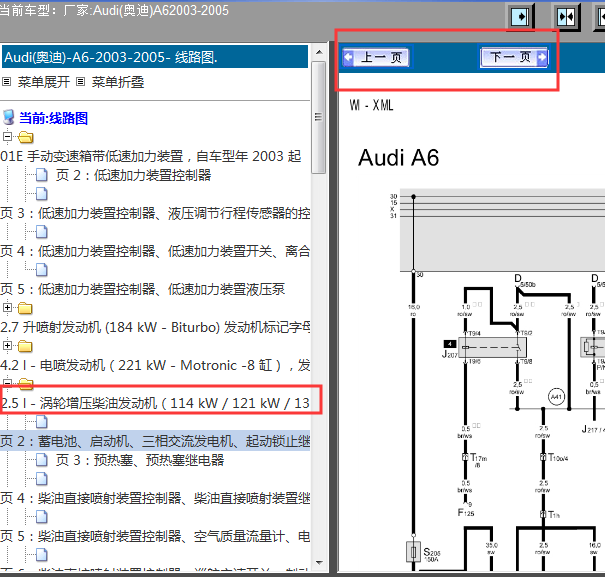Click the folder icon above 4.2 l - 电喷发动机
The width and height of the screenshot is (605, 577).
click(x=25, y=346)
